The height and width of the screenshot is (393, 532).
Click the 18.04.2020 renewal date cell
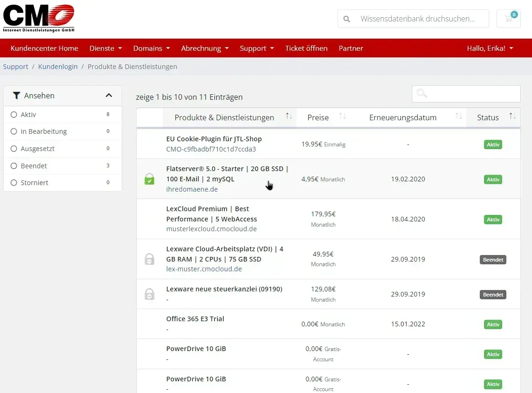click(x=408, y=219)
